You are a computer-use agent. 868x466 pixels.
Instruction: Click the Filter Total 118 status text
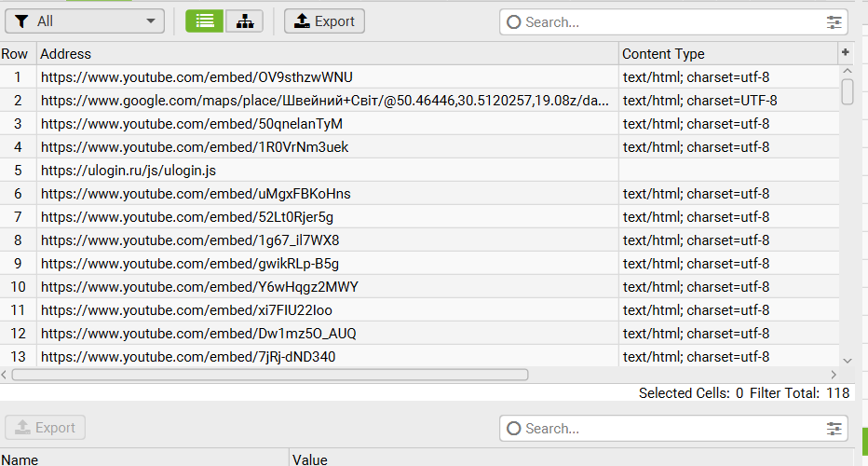(799, 393)
